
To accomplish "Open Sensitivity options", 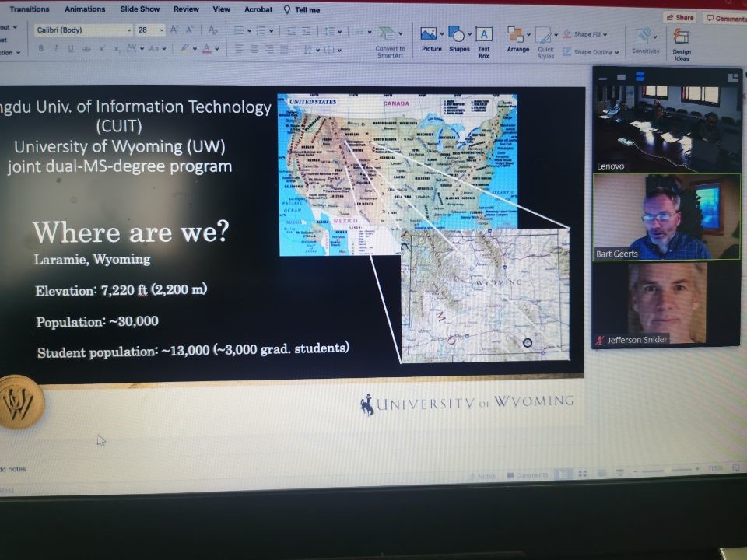I will (x=646, y=41).
